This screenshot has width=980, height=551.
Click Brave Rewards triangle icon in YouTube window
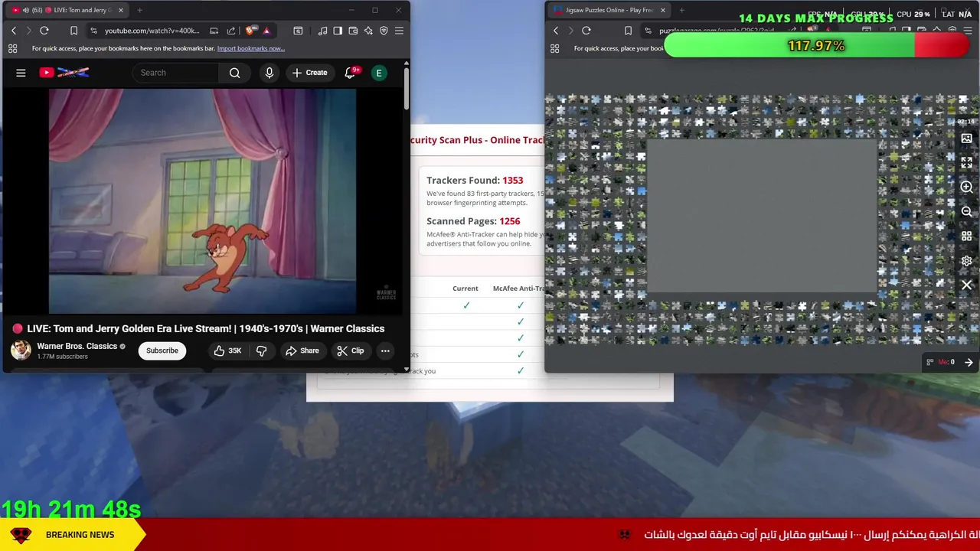[266, 31]
